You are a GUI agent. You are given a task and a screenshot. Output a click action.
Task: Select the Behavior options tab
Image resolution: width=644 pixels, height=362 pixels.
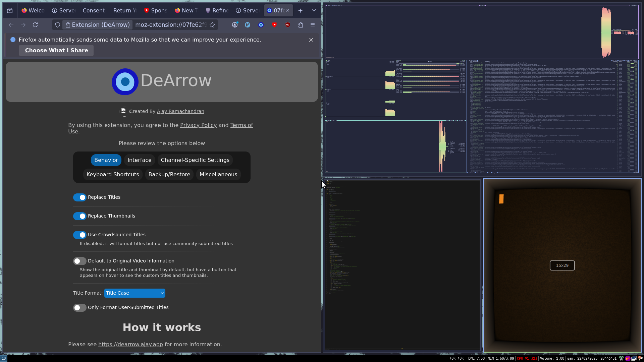[106, 160]
